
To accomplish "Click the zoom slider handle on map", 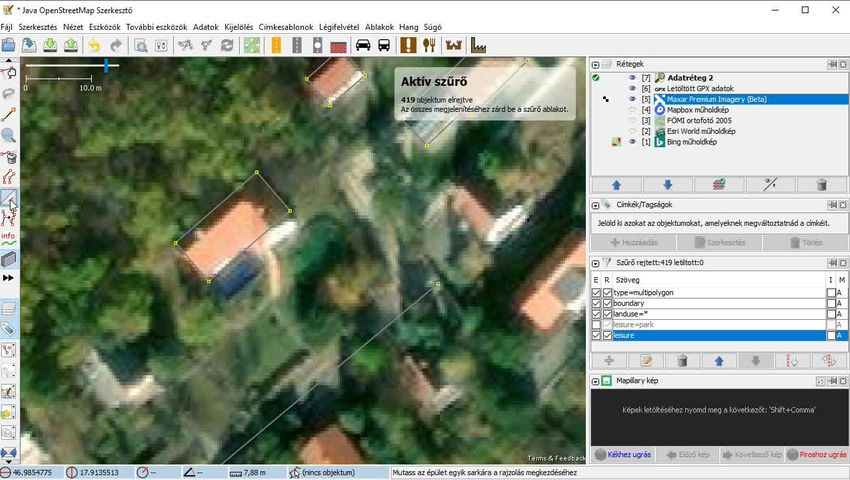I will [x=106, y=66].
